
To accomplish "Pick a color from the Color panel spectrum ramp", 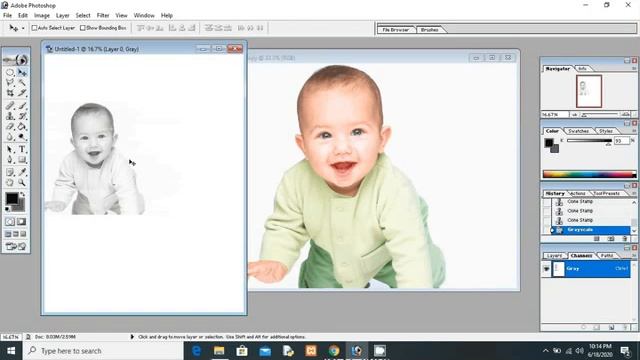I will (589, 174).
